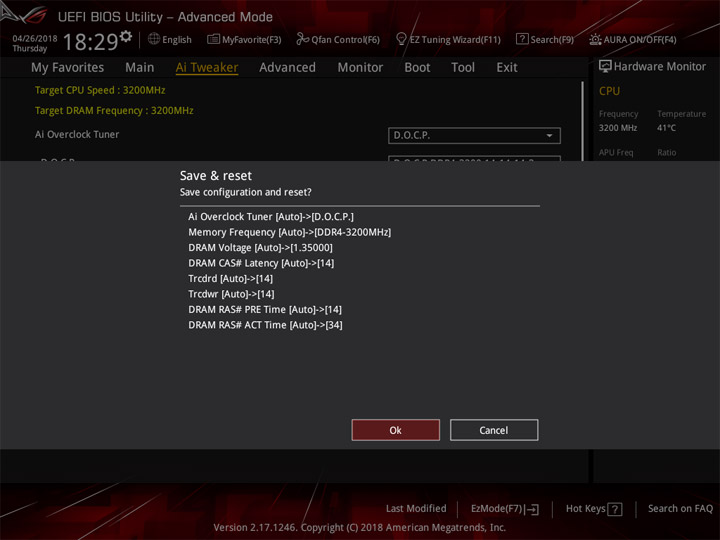Click 'DRAM CAS# Latency [Auto]->[14]' line

click(261, 263)
